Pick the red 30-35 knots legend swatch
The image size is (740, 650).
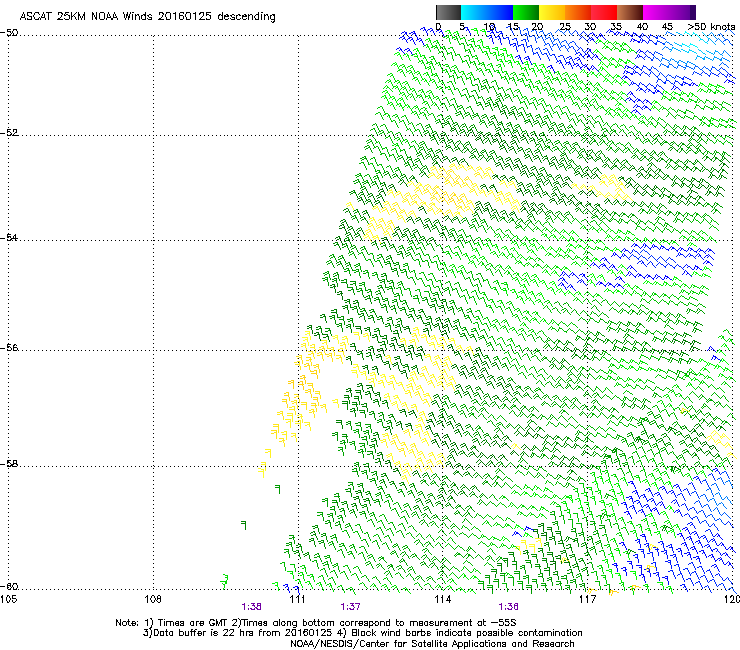(604, 12)
